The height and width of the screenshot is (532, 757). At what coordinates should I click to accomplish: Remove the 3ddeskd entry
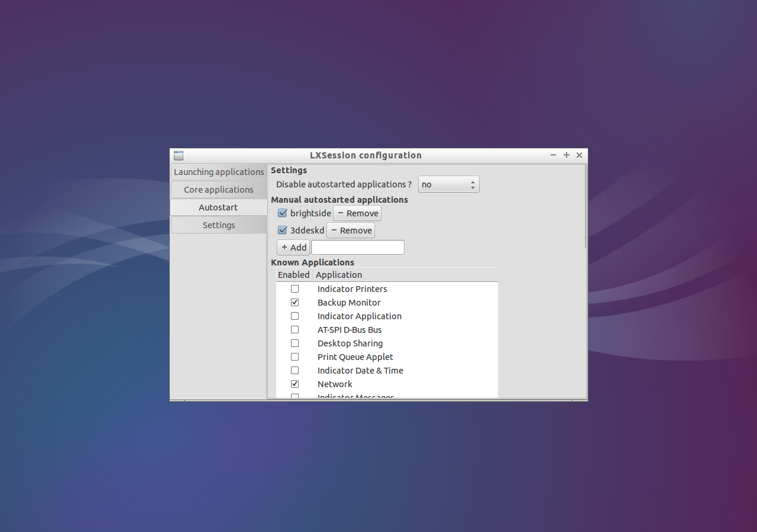(351, 231)
